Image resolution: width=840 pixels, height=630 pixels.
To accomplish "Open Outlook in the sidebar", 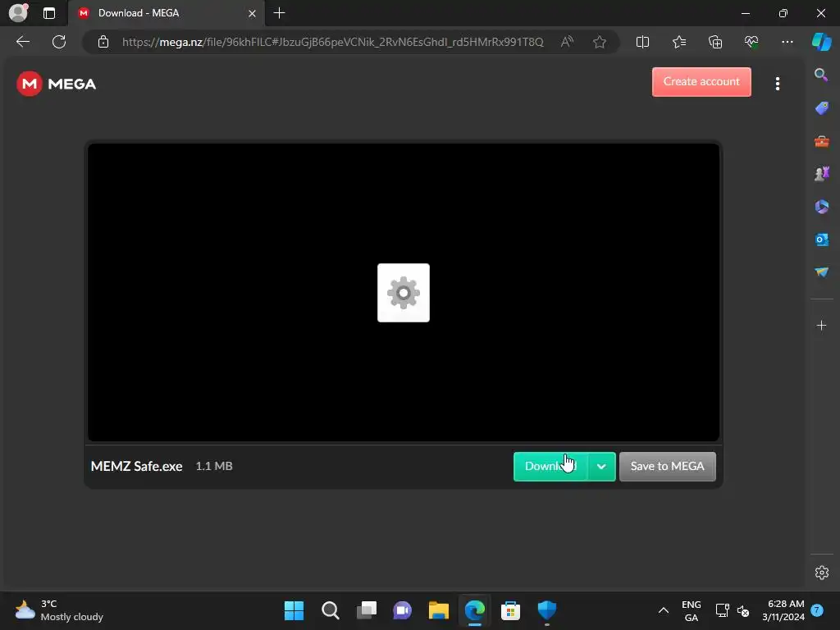I will point(821,240).
